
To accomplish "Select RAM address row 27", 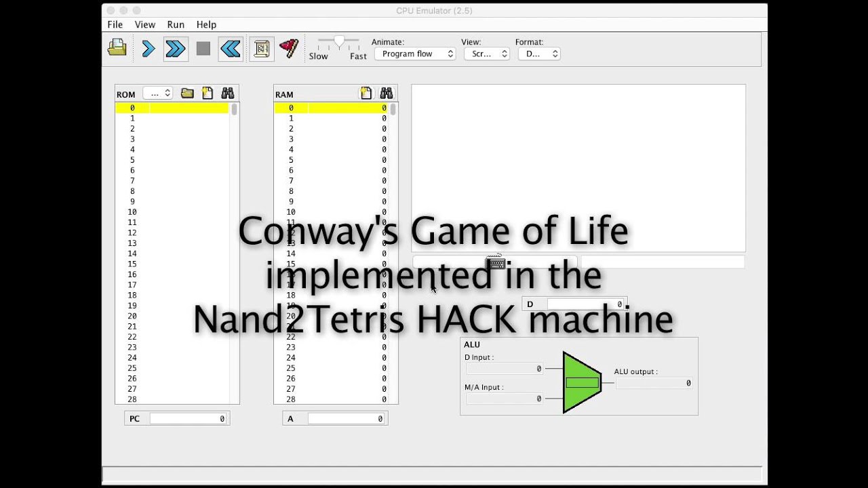I will (x=331, y=389).
